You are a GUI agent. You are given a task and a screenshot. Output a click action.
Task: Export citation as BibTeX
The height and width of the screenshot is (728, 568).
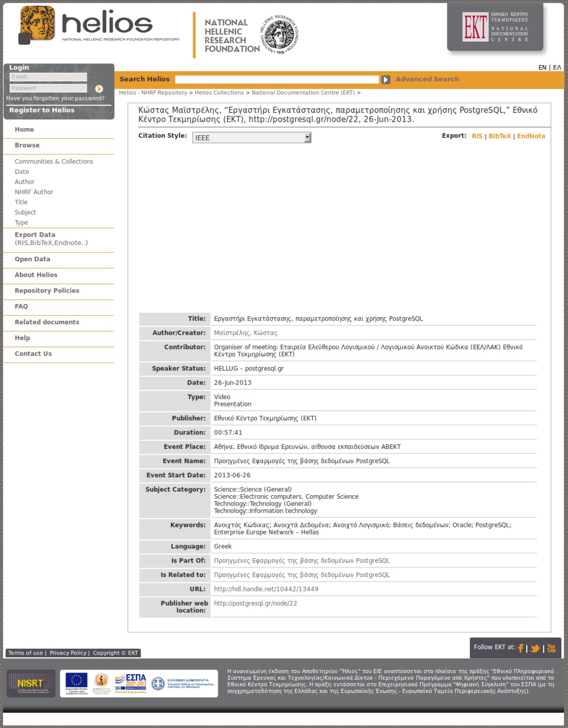(499, 136)
